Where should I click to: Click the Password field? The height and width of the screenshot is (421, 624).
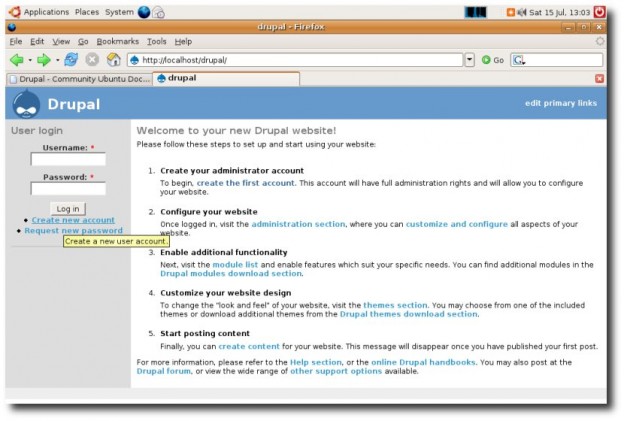pos(68,189)
